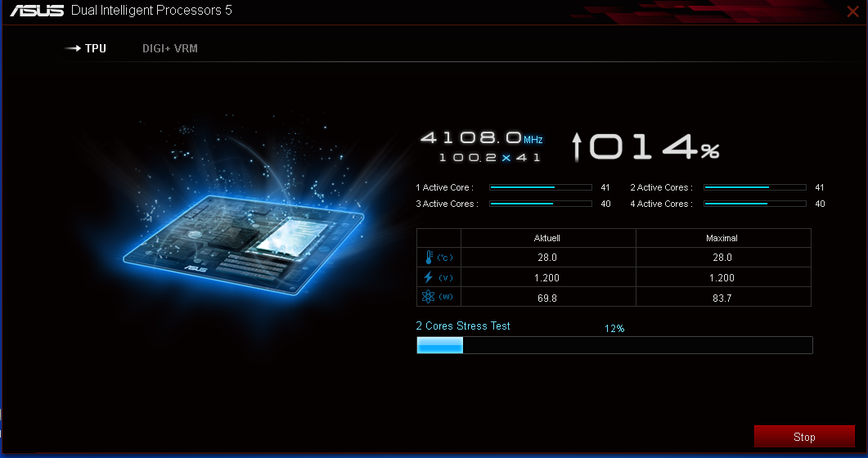Click the upward arrow overclock indicator
The image size is (868, 458).
coord(576,147)
